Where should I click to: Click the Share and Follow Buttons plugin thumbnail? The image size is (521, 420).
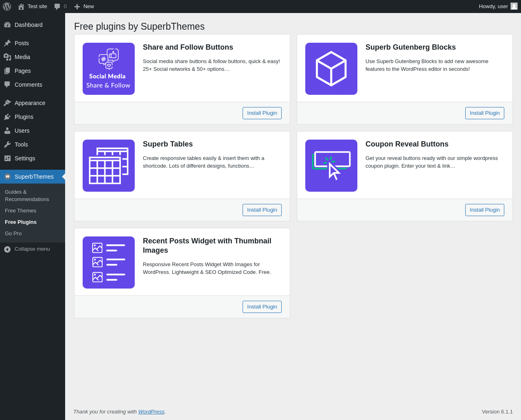[x=109, y=69]
